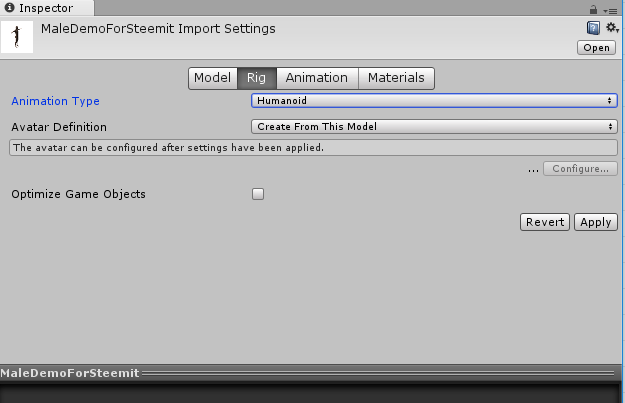
Task: Open the blue help reference book icon
Action: pyautogui.click(x=593, y=28)
